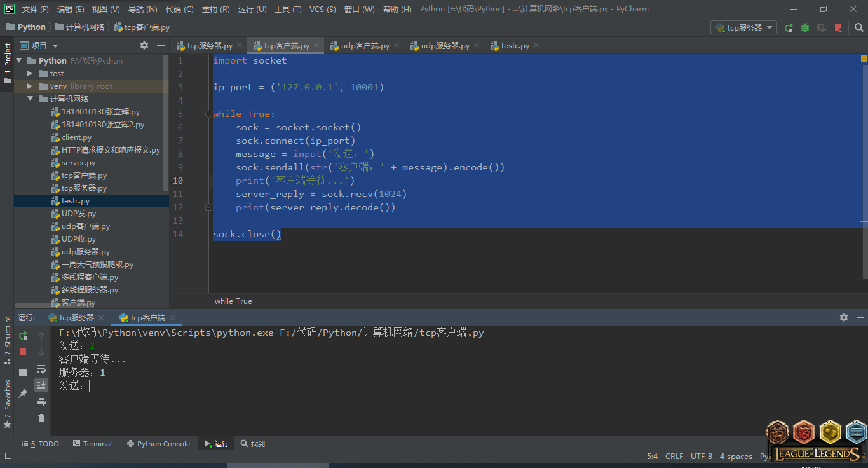Rerun tcp客户端 using green rerun icon in Run panel
The width and height of the screenshot is (868, 468).
(x=23, y=335)
